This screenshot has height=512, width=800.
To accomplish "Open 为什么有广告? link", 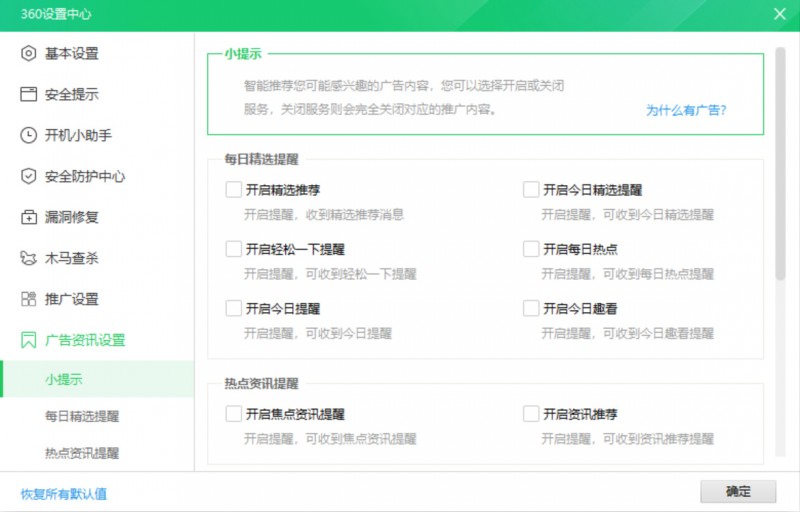I will pyautogui.click(x=686, y=110).
